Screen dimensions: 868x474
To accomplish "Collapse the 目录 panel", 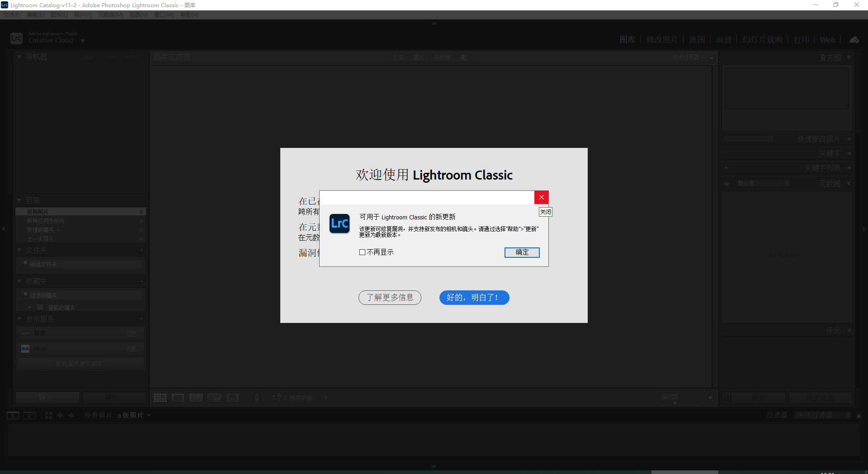I will tap(19, 200).
